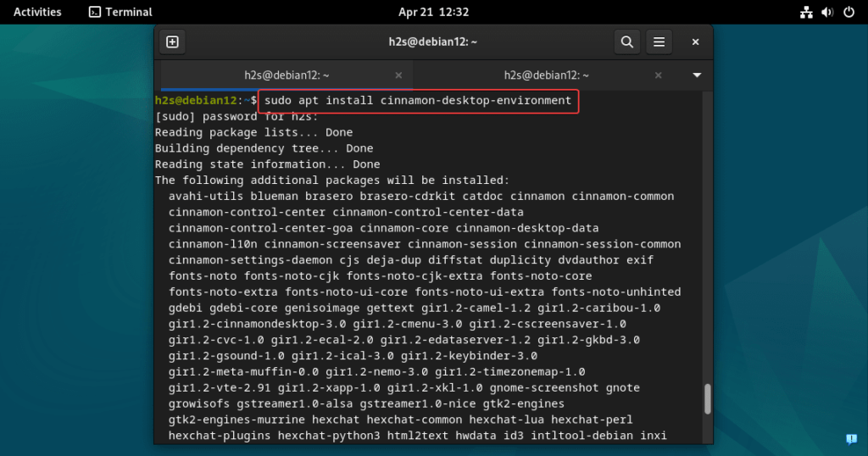Click the 'hexchat-python3' package name
This screenshot has height=456, width=868.
click(329, 436)
